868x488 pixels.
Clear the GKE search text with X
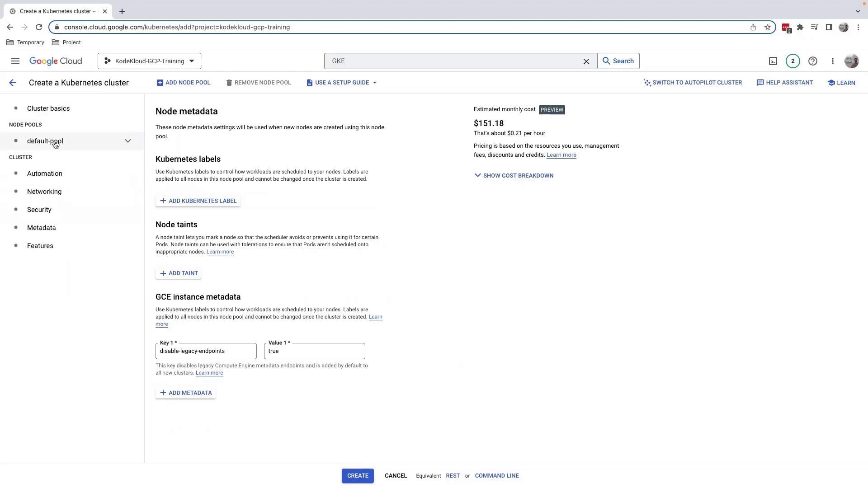pos(586,61)
